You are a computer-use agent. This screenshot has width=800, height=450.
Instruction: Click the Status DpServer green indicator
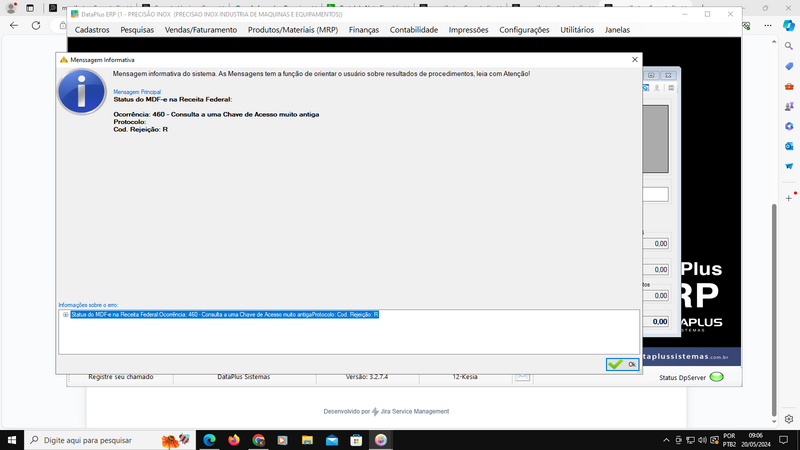point(716,377)
